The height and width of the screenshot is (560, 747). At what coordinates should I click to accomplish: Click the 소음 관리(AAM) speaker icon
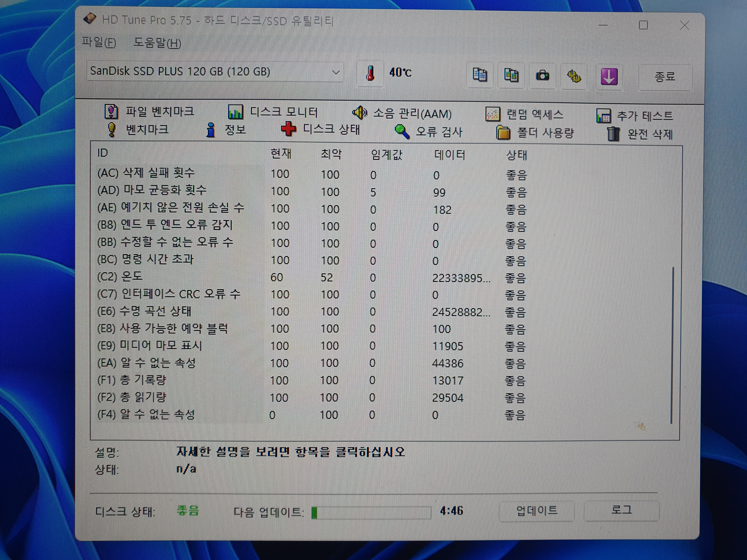pyautogui.click(x=360, y=113)
